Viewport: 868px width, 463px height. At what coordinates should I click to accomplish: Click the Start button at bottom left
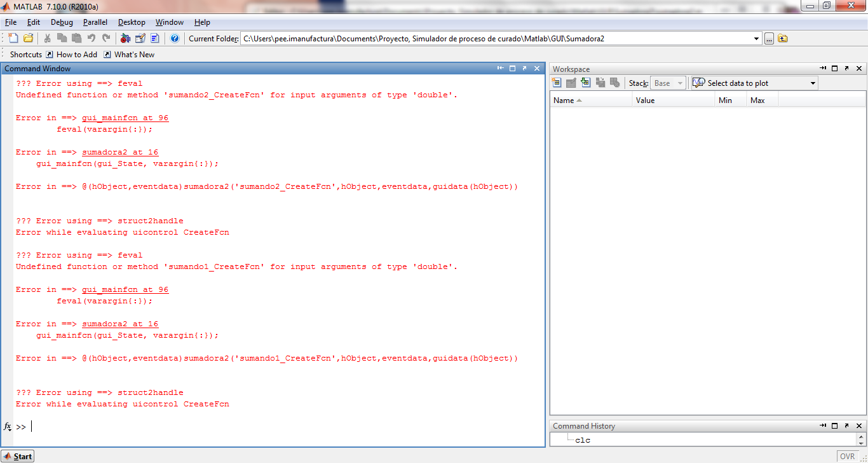tap(18, 456)
